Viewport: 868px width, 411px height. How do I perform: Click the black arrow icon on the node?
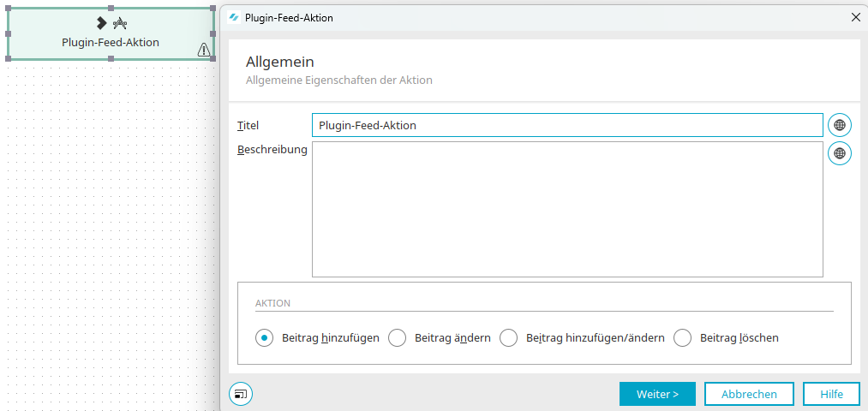tap(101, 22)
